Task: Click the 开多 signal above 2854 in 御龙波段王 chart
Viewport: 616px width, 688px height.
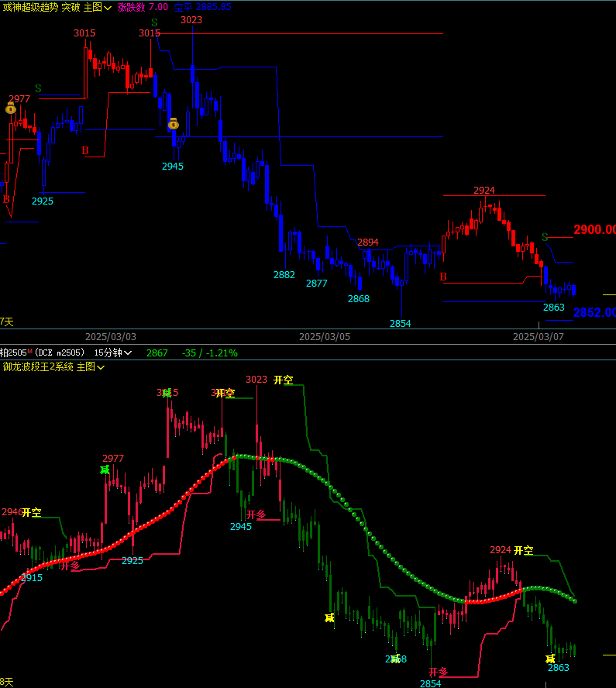Action: point(439,672)
